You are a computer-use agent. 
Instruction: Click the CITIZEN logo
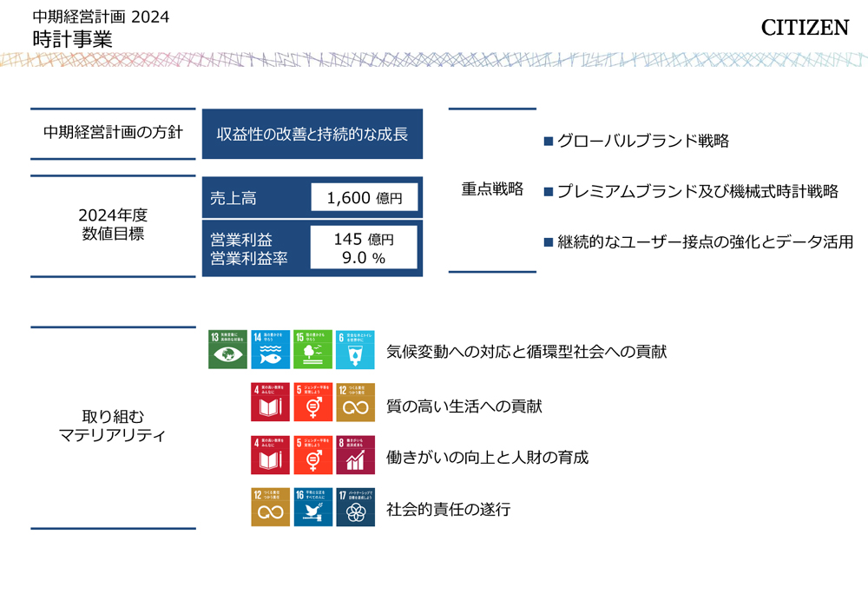click(805, 28)
